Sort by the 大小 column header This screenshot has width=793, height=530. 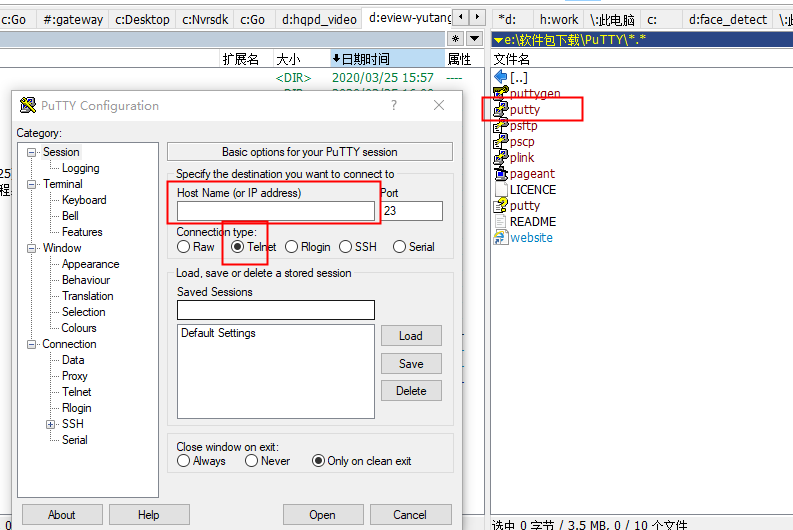coord(301,59)
